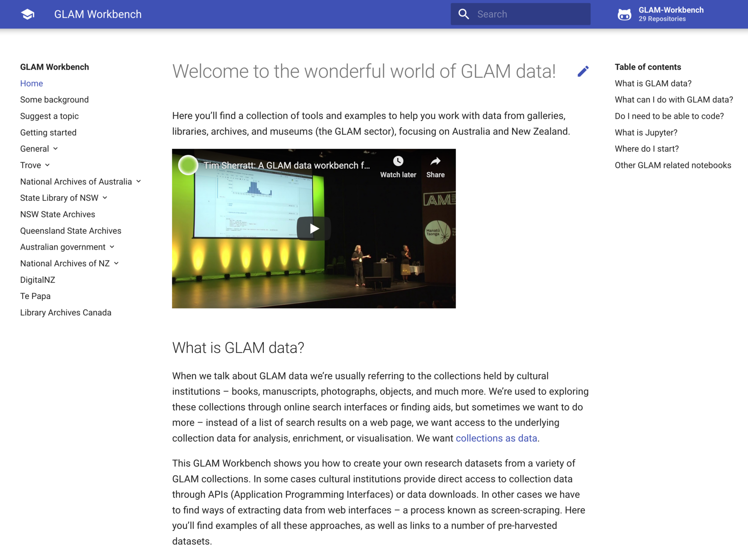Viewport: 748px width, 560px height.
Task: Open NSW State Archives page
Action: click(58, 214)
